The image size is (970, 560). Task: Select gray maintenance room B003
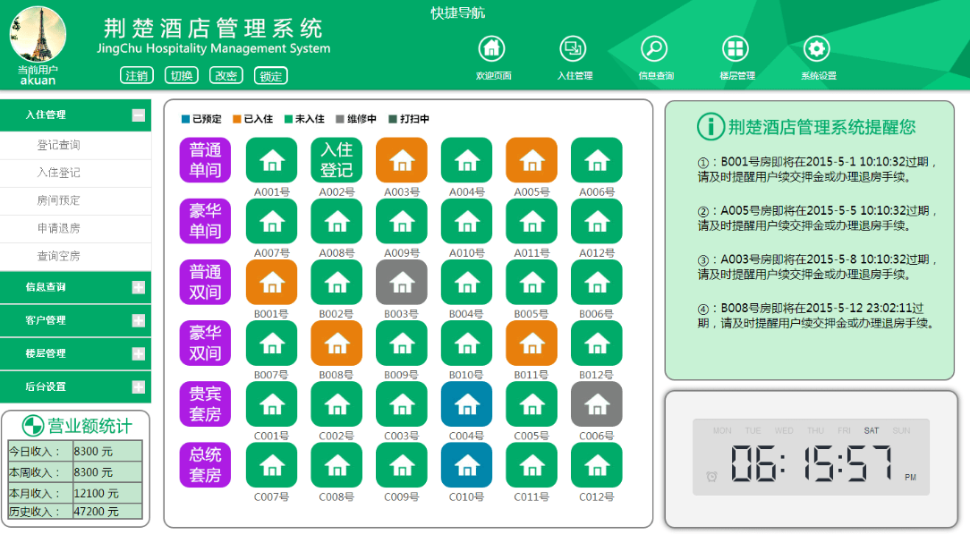click(402, 282)
